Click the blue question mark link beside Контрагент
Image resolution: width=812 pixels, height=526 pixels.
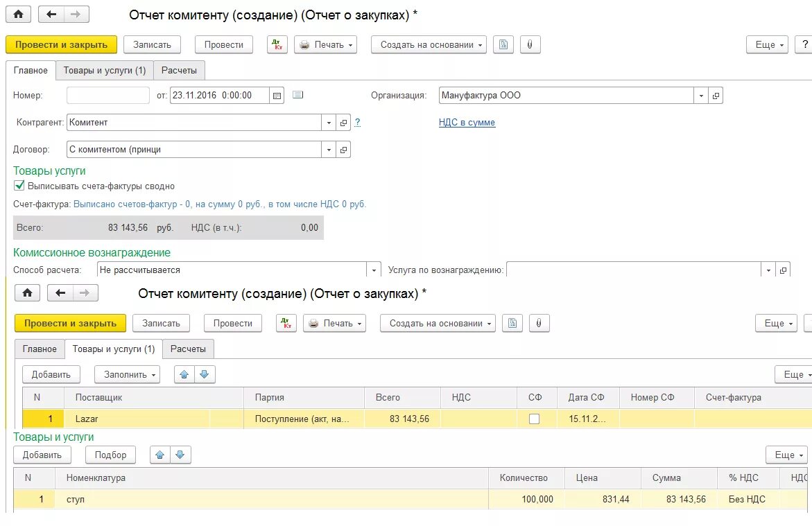point(357,122)
